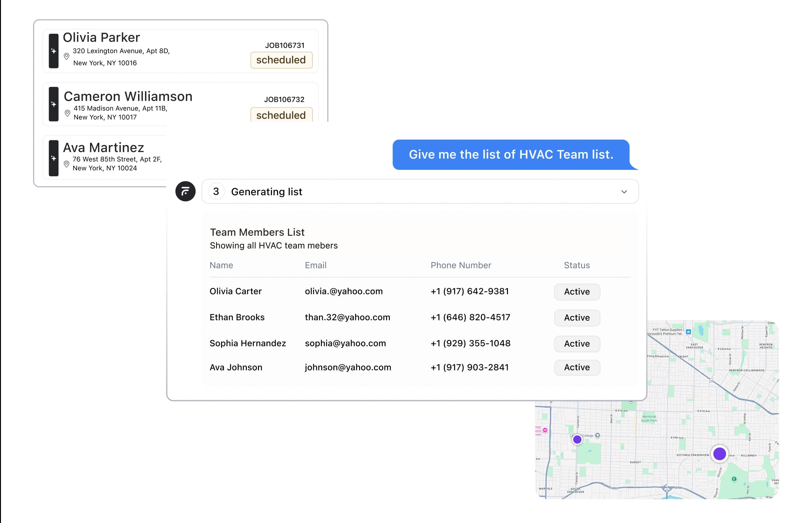Click location pin beside 320 Lexington Avenue

click(66, 56)
